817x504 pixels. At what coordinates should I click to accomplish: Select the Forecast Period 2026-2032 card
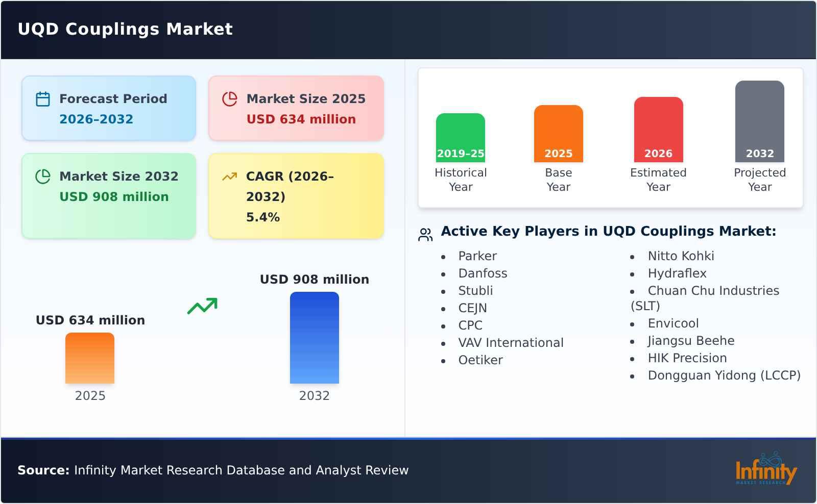coord(109,108)
